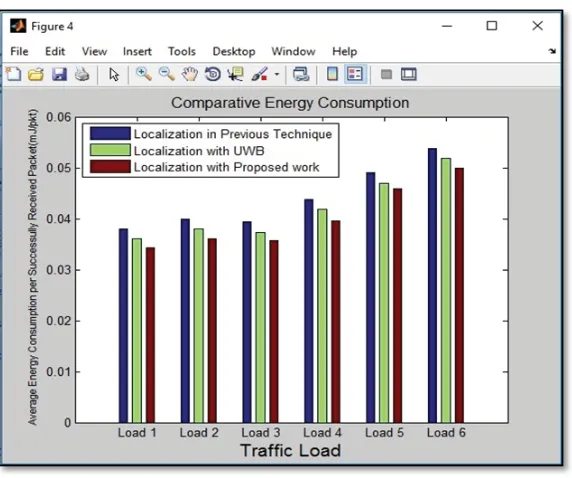Expand the Brush tool dropdown arrow
The width and height of the screenshot is (572, 478).
click(x=277, y=74)
